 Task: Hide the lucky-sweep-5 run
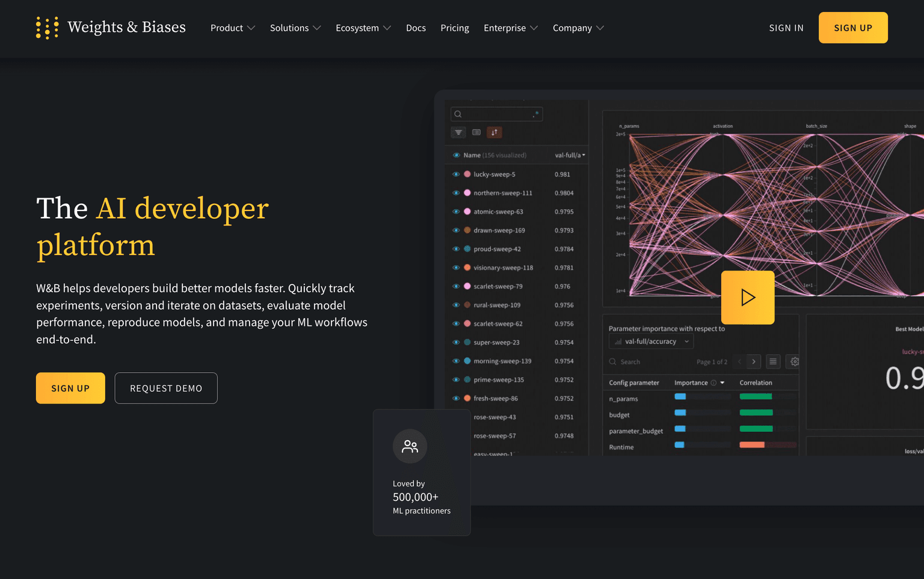click(x=456, y=174)
